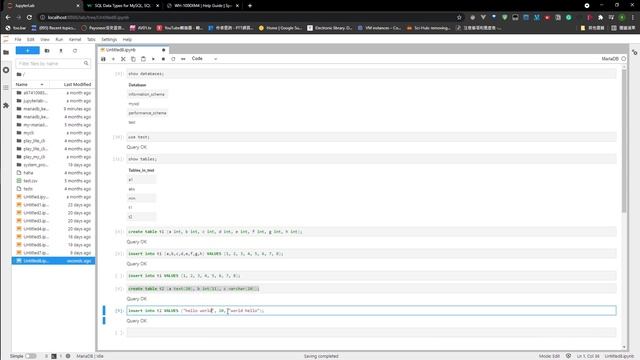Click the empty last notebook cell
Viewport: 640px width, 360px height.
click(x=371, y=333)
